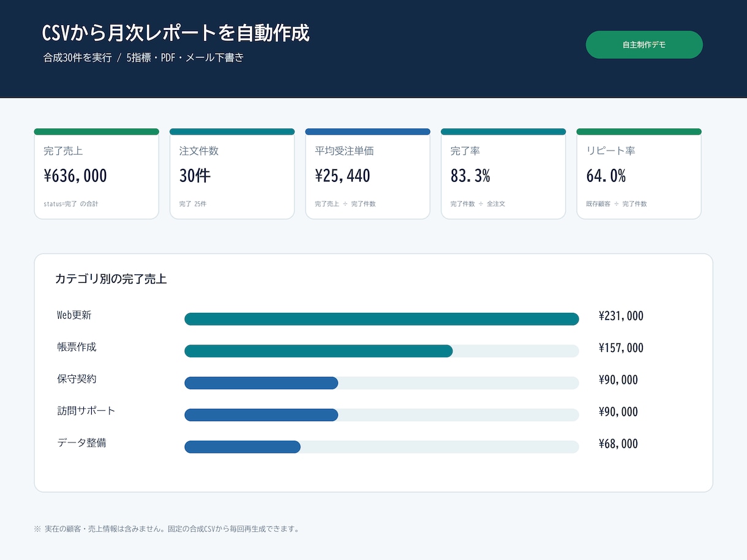Open the 平均受注単価 card
The image size is (747, 560).
tap(368, 174)
